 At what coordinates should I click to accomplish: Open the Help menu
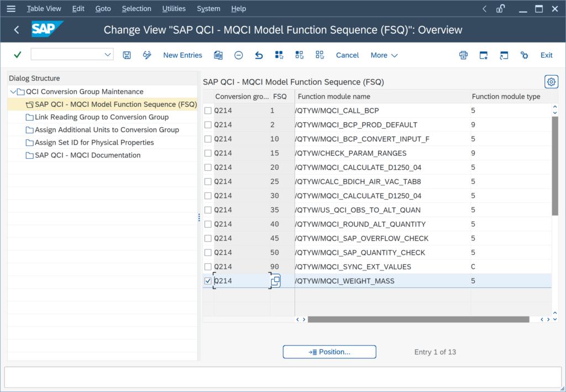pyautogui.click(x=239, y=9)
